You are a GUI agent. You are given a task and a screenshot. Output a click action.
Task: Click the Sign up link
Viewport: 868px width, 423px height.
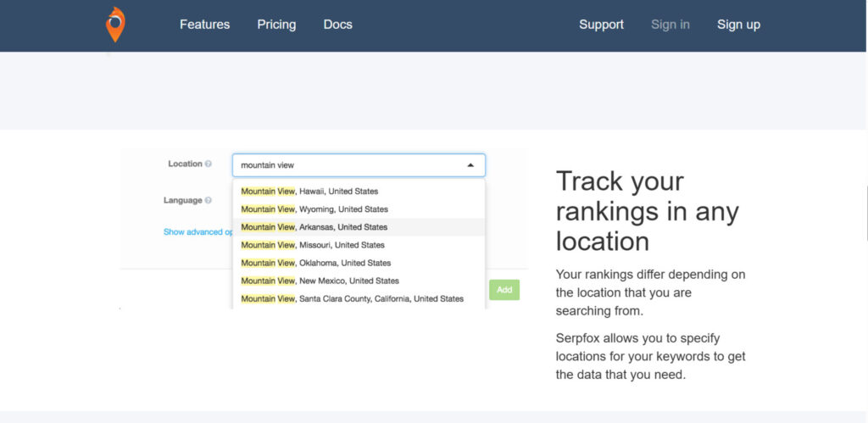[x=738, y=25]
